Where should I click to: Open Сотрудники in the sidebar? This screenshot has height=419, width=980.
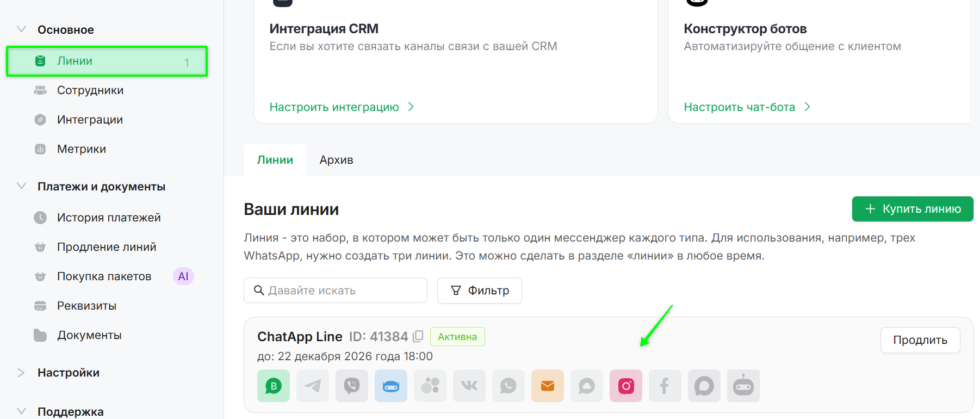90,90
